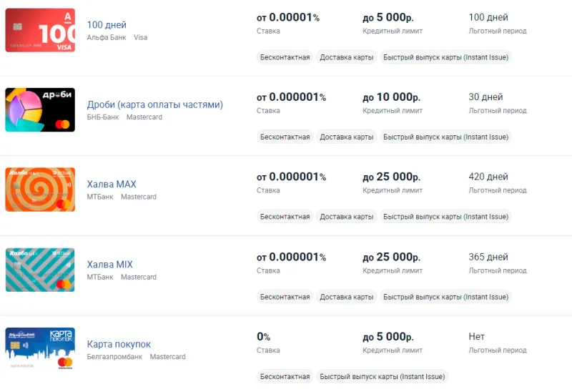Click Быстрый выпуск карты tag for Карта покупок
The image size is (572, 392).
tap(383, 376)
